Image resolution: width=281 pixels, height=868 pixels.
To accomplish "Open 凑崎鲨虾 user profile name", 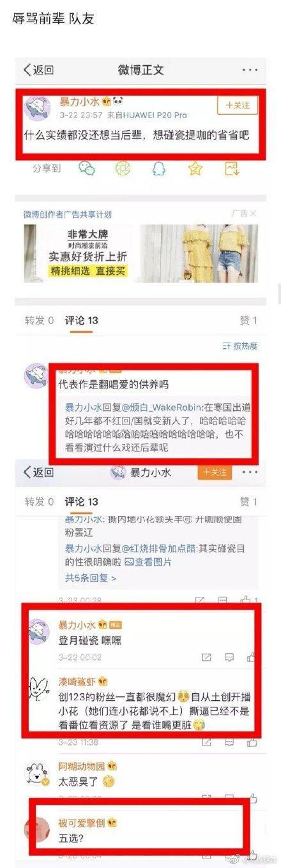I will click(78, 681).
